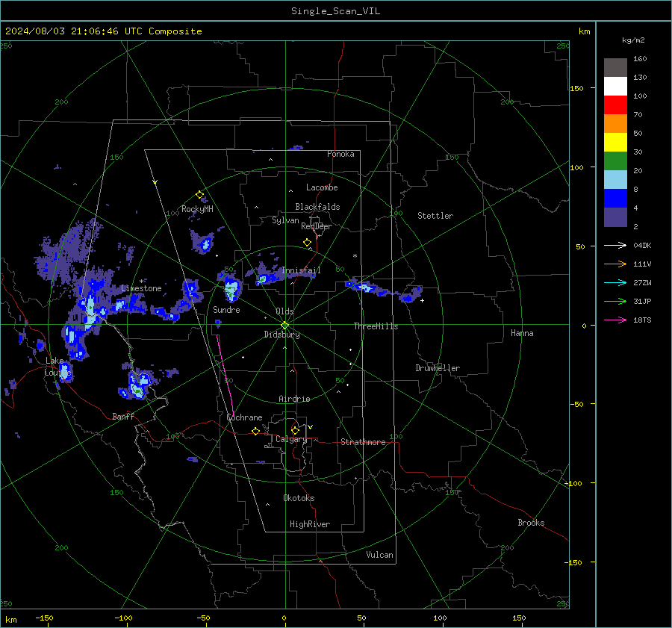Click the Strathmore city label
Screen dimensions: 672x628
tap(363, 442)
